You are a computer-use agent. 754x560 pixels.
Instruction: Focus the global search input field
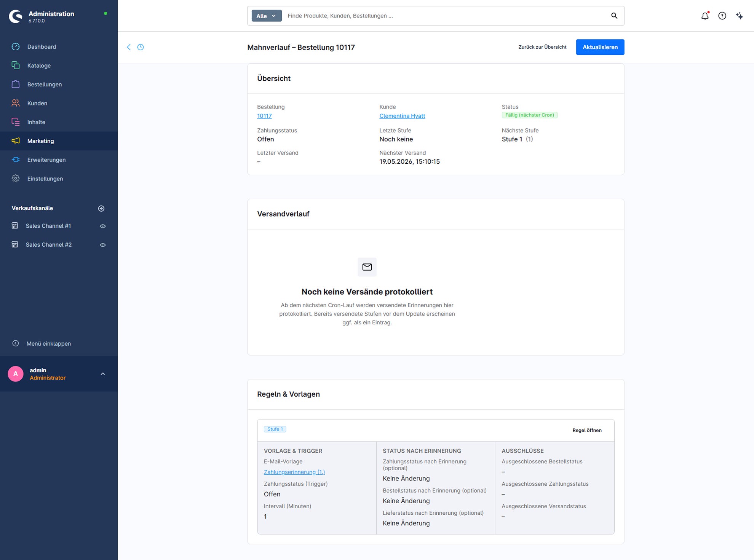[446, 16]
